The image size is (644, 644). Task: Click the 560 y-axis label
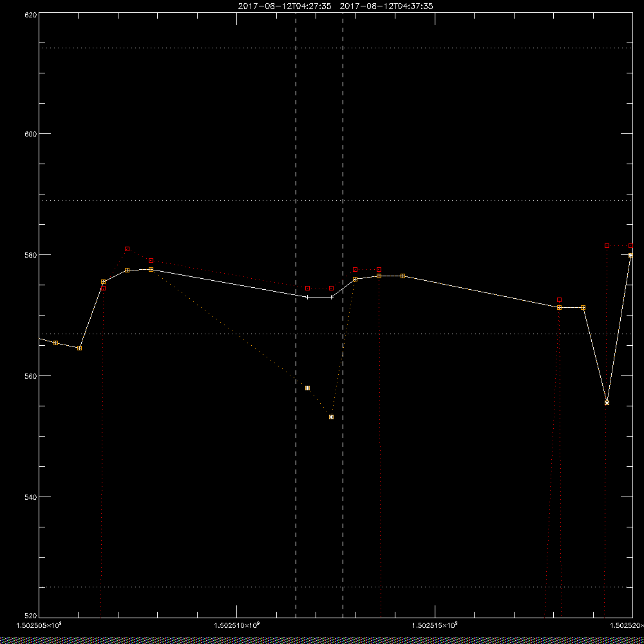point(31,376)
